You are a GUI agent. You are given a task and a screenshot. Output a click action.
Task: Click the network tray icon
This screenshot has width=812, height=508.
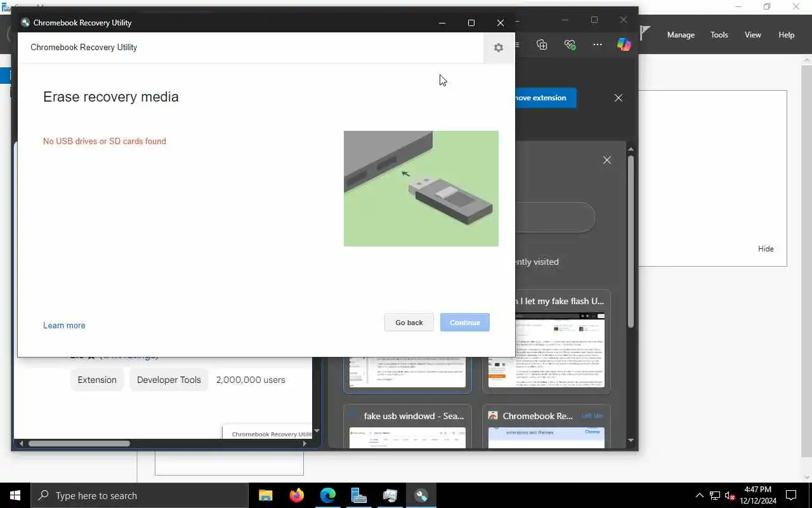[x=715, y=495]
